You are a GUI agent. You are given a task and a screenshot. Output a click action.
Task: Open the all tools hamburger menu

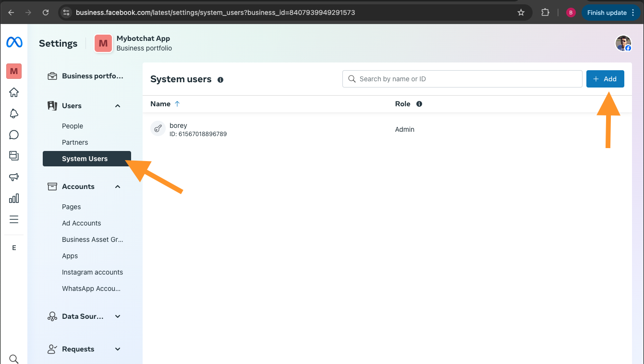click(14, 219)
